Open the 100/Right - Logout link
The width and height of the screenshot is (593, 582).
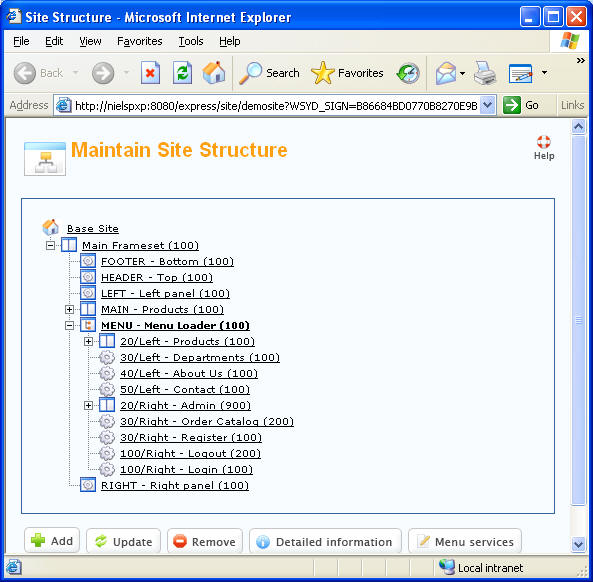[x=190, y=453]
